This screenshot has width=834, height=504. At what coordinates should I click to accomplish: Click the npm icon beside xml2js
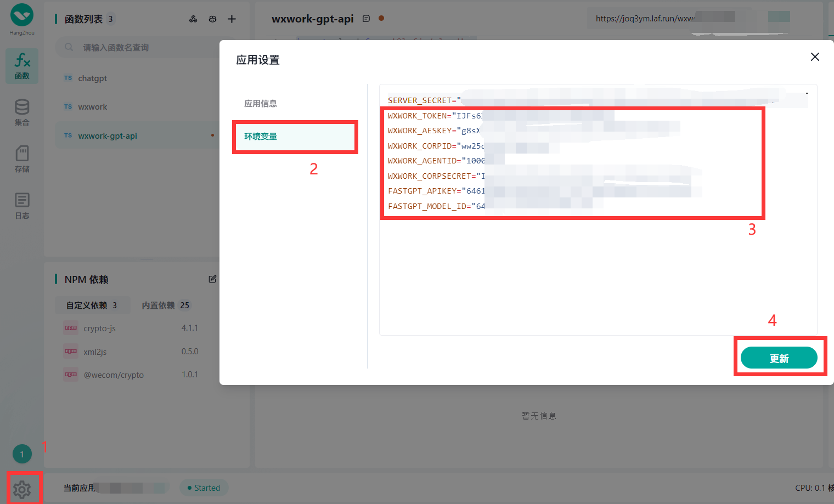coord(71,352)
